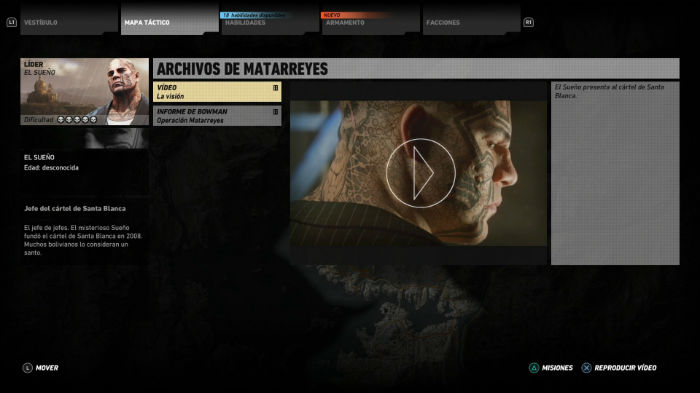Viewport: 700px width, 393px height.
Task: Play the La visión video preview
Action: (421, 173)
